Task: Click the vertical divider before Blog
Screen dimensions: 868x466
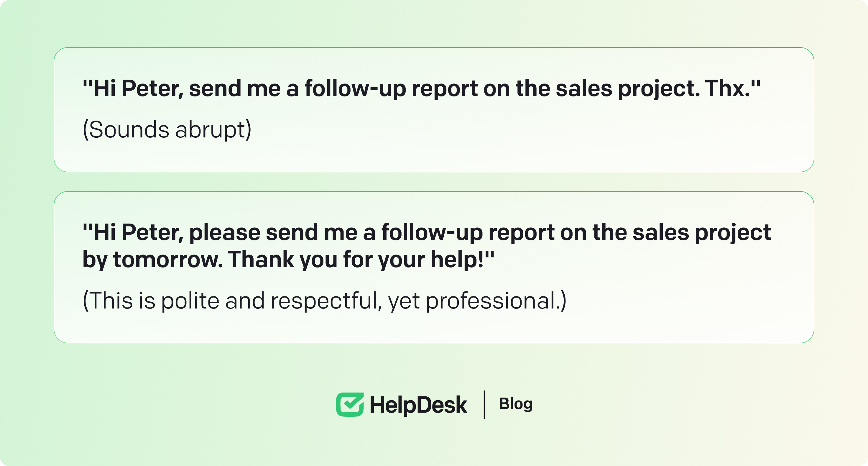Action: 484,404
